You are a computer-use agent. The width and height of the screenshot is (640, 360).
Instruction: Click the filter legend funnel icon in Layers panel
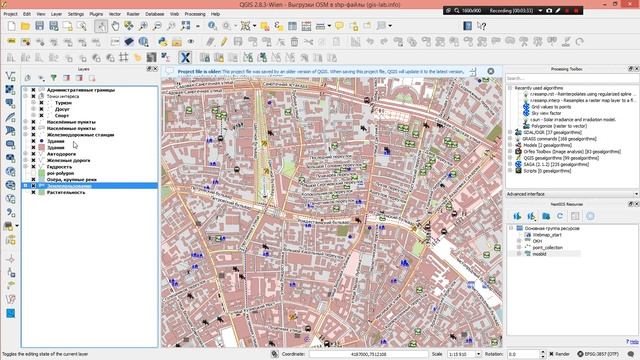pos(53,78)
